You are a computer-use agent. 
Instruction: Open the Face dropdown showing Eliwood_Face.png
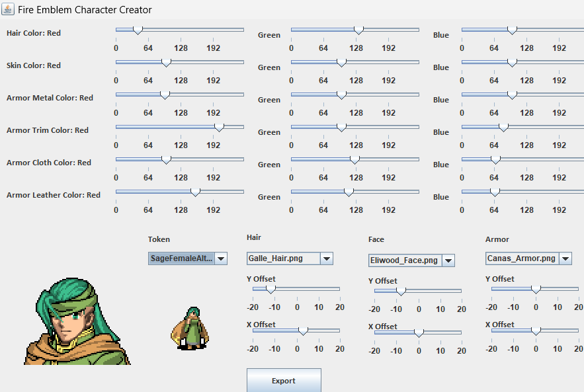tap(411, 260)
